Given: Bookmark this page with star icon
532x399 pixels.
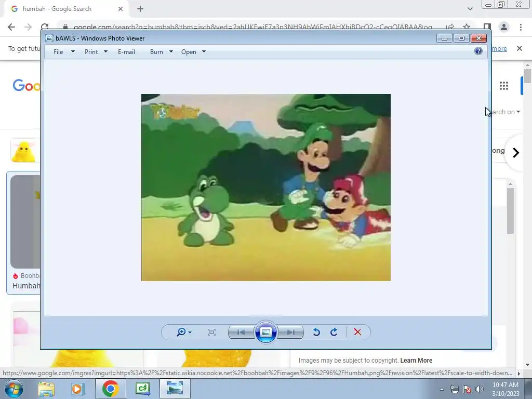Looking at the screenshot, I should (467, 27).
